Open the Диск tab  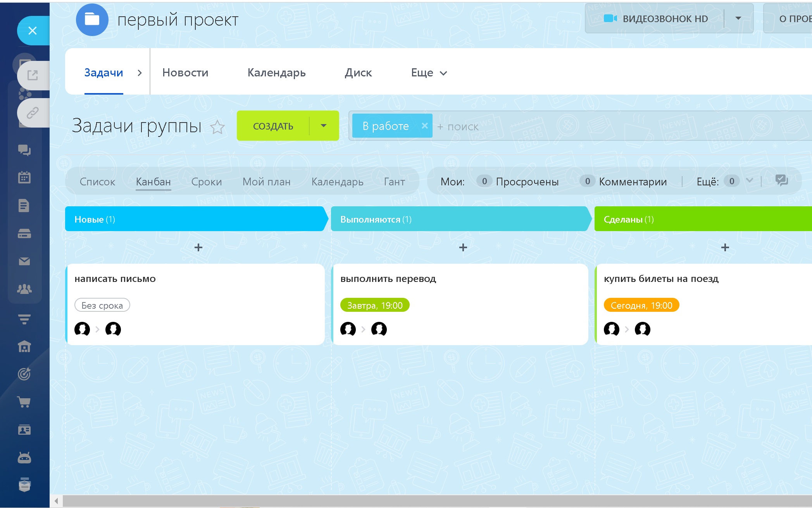tap(359, 73)
